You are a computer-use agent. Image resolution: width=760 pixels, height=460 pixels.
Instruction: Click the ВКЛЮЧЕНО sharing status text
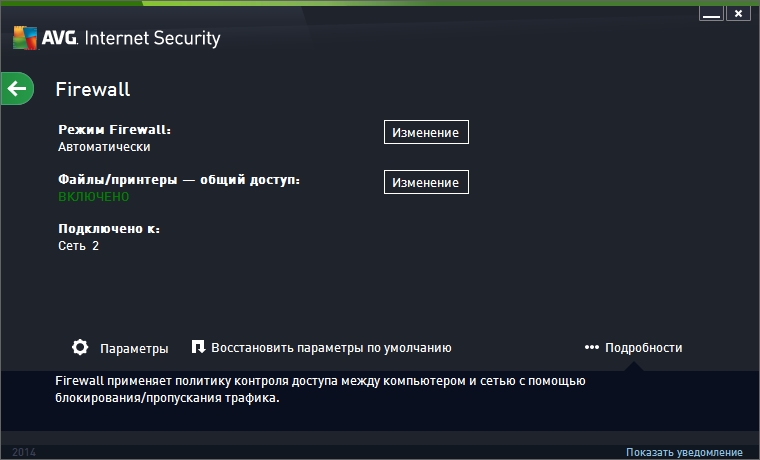point(94,197)
